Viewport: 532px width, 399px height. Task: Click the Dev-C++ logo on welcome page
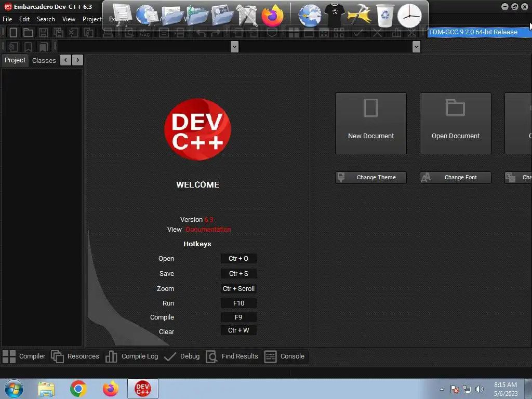(197, 129)
